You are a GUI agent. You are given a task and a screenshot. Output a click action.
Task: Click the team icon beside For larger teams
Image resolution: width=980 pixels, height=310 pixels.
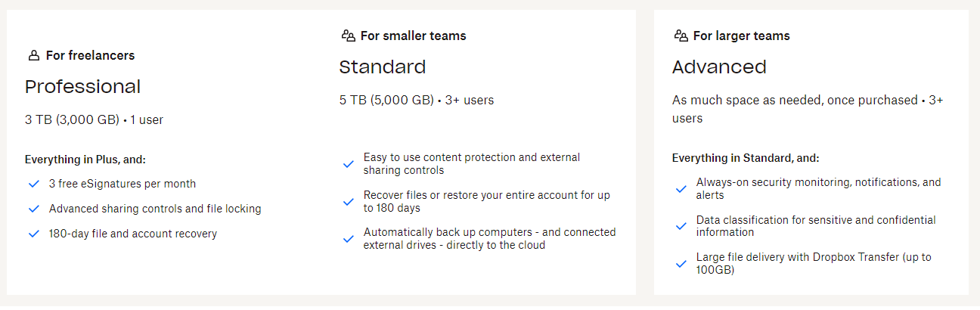(x=681, y=36)
